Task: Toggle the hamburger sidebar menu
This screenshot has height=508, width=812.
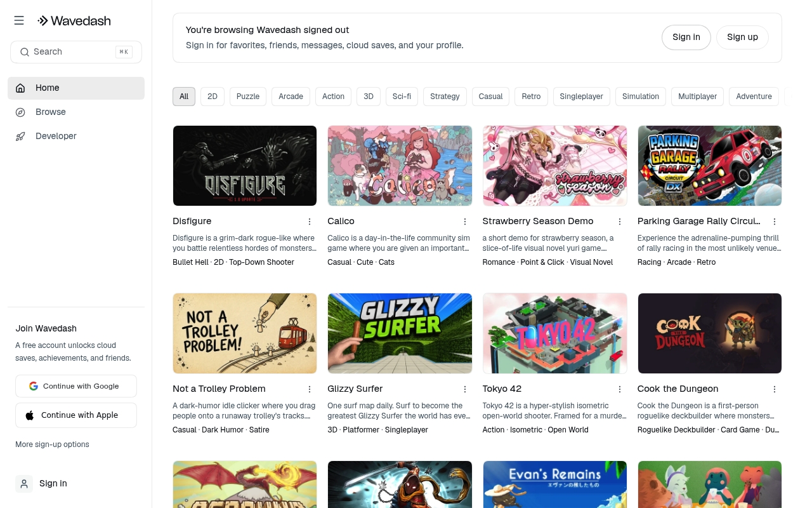Action: [19, 21]
